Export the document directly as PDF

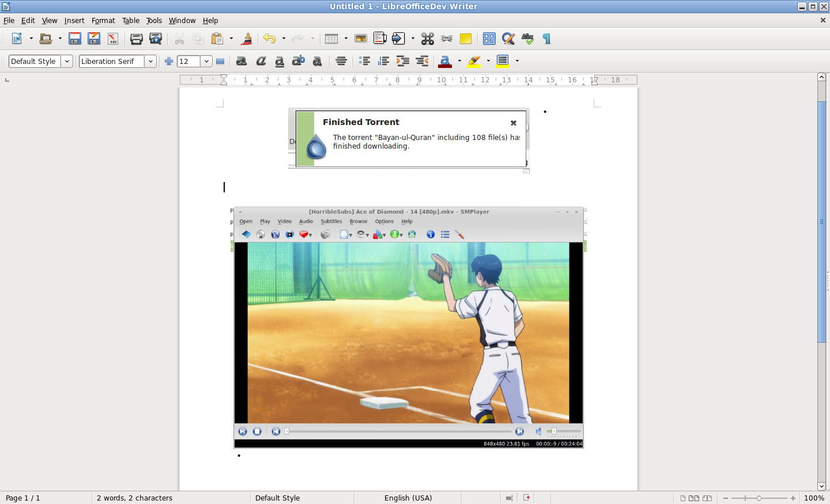click(113, 39)
